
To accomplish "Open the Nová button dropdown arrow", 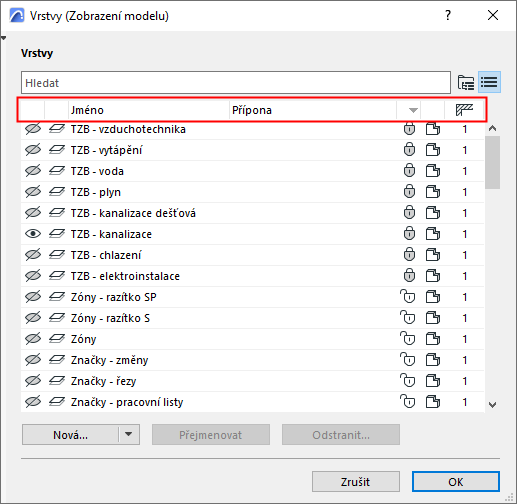I will click(x=129, y=434).
